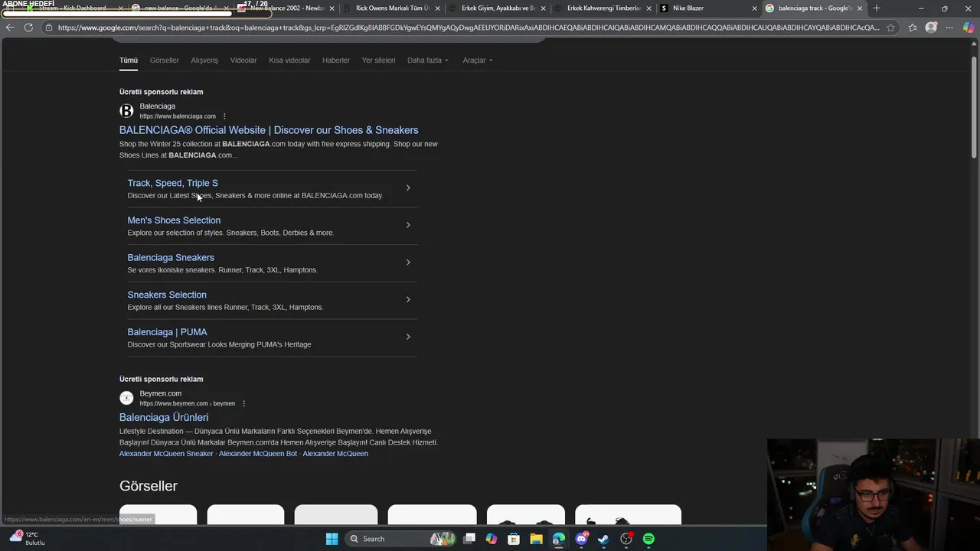Screen dimensions: 980x551
Task: Open Balenciaga | PUMA sitelink
Action: click(168, 332)
